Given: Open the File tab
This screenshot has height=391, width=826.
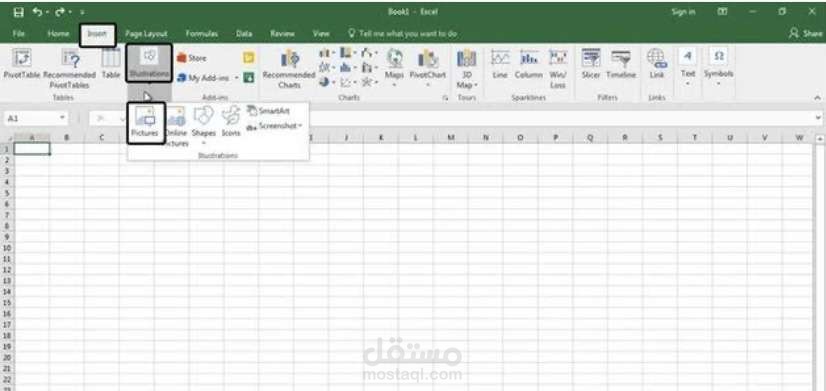Looking at the screenshot, I should pyautogui.click(x=18, y=34).
